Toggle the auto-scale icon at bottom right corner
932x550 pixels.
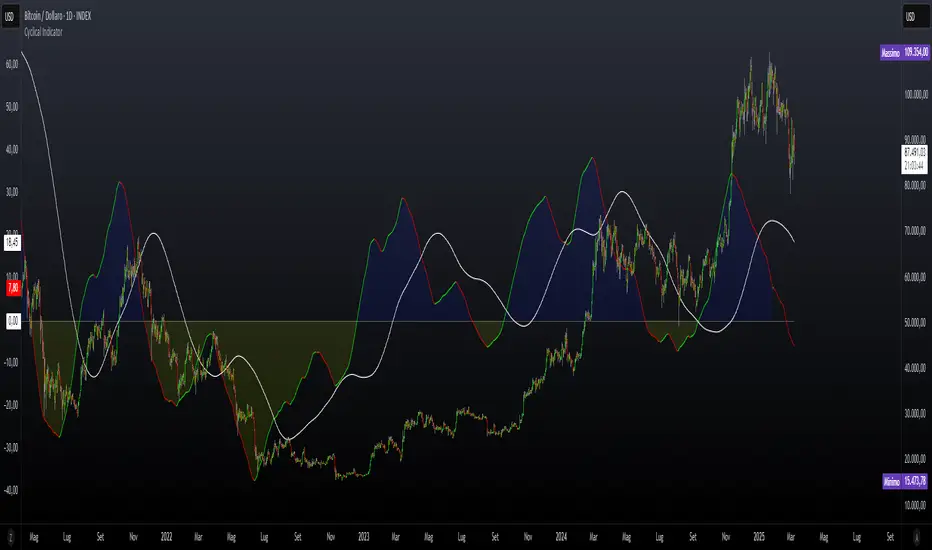click(x=917, y=537)
